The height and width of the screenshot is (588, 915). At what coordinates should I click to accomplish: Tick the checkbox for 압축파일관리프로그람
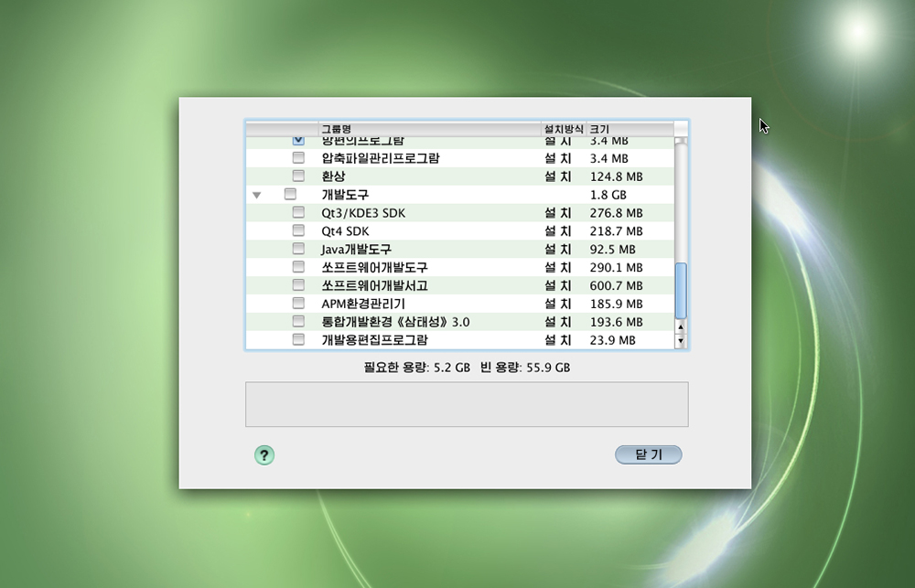pos(298,157)
